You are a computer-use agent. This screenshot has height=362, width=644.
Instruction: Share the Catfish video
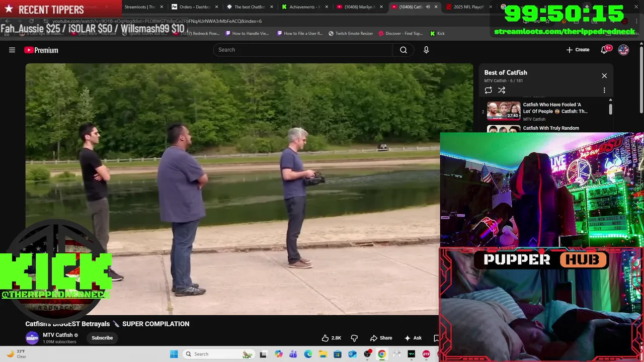pyautogui.click(x=381, y=338)
